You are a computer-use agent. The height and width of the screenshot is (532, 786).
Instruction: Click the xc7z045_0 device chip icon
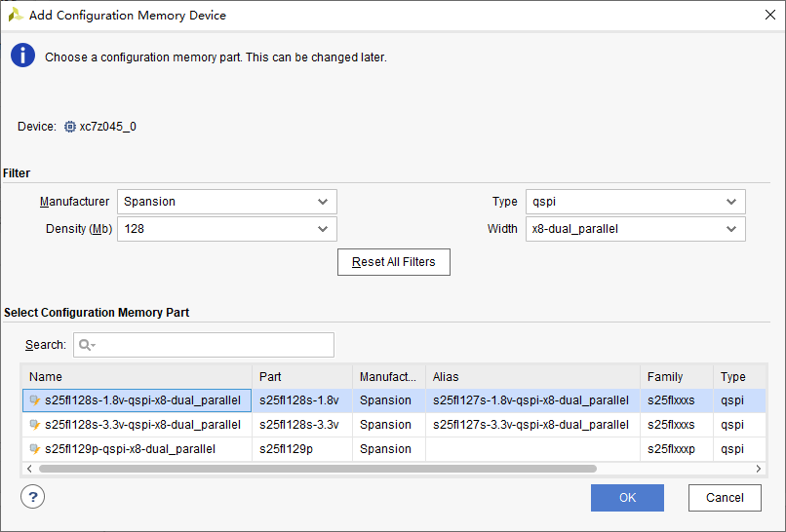point(70,127)
